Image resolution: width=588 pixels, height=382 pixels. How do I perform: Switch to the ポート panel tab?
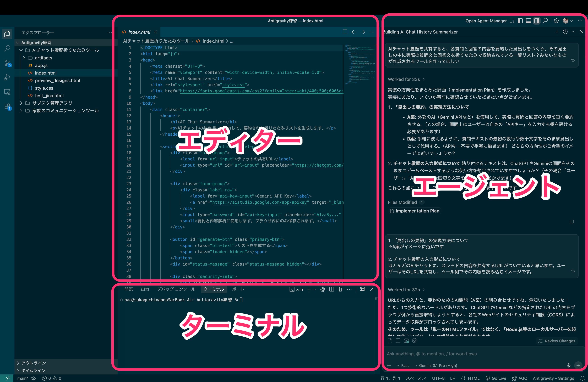(x=238, y=289)
